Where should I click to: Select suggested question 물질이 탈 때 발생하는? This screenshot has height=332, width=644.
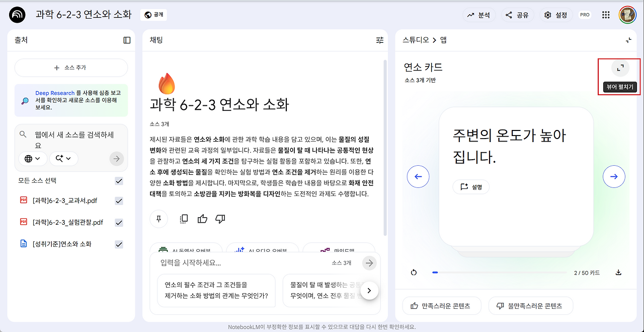(x=326, y=290)
